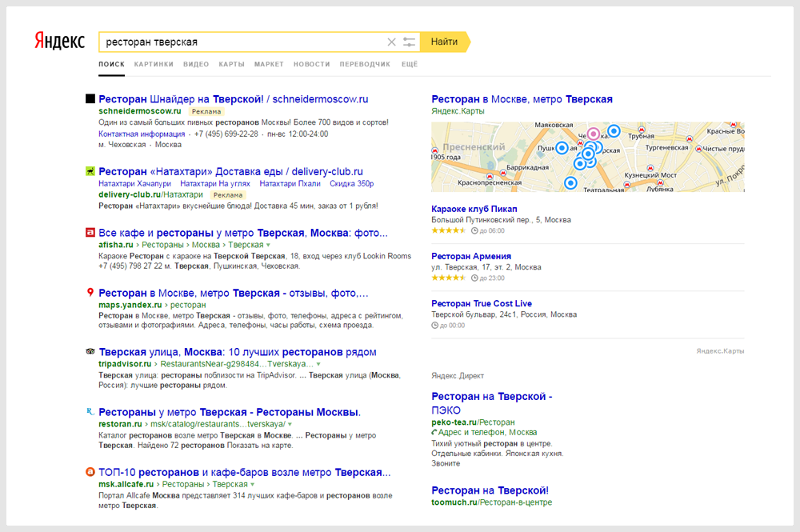Open Натахтари Хачапури sitelink
The height and width of the screenshot is (532, 800).
pos(134,184)
